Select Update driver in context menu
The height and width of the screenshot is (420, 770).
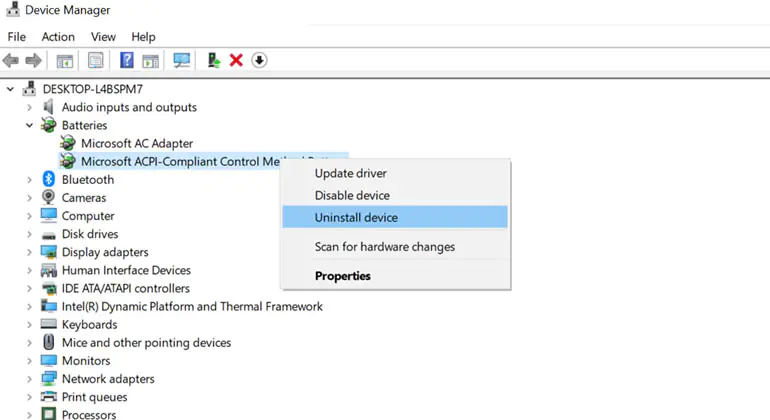click(351, 173)
